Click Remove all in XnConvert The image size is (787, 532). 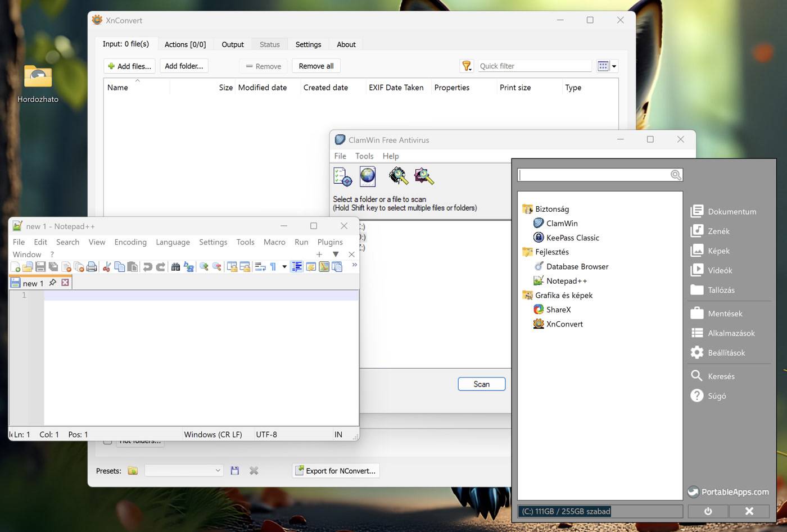316,66
